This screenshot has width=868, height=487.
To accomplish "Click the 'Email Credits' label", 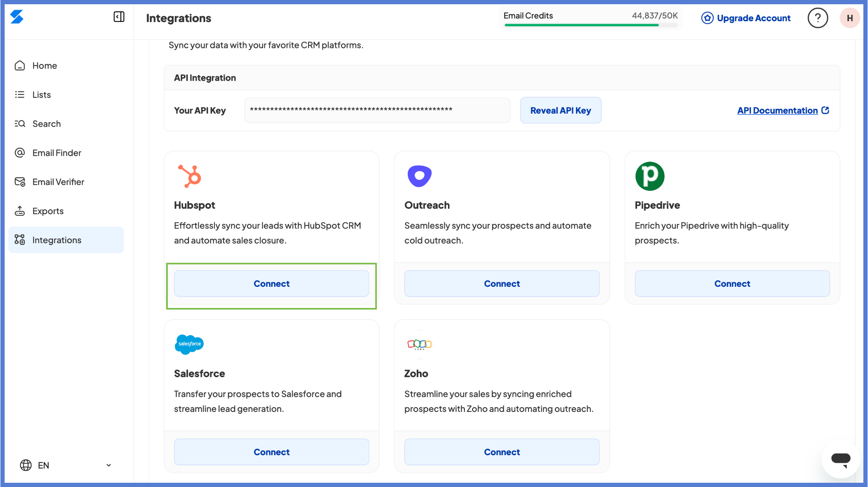I will click(528, 16).
